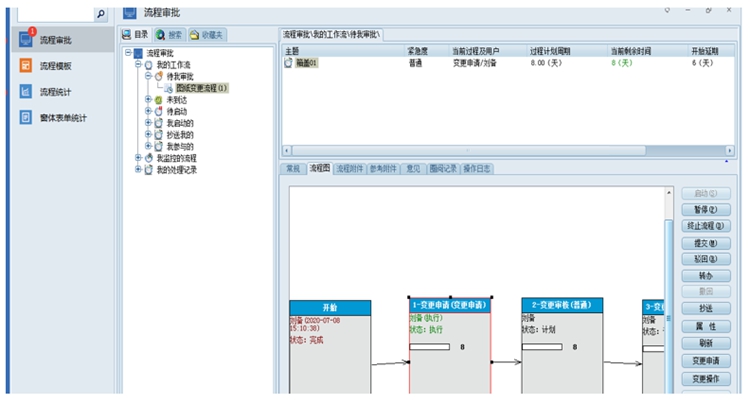Click the 刷新 button
Image resolution: width=750 pixels, height=405 pixels.
(x=706, y=343)
